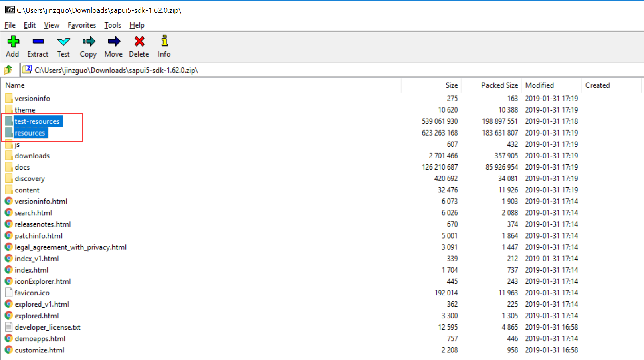Select the test-resources folder name
The image size is (644, 360).
37,121
